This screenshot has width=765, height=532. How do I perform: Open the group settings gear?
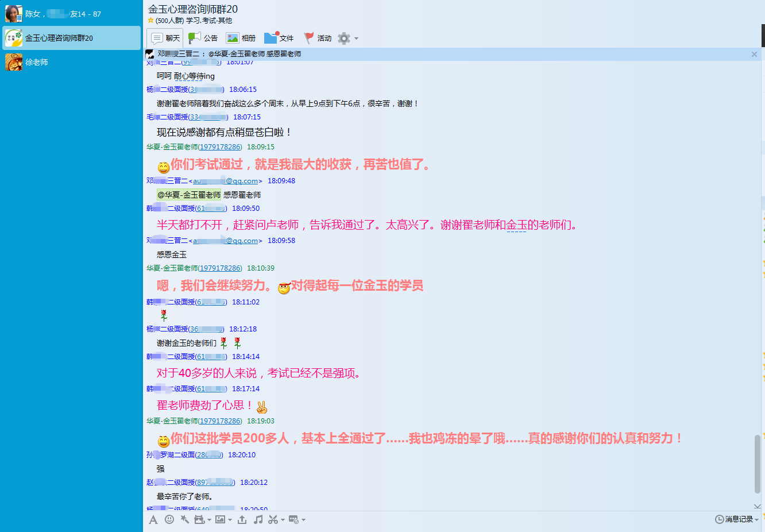(344, 38)
